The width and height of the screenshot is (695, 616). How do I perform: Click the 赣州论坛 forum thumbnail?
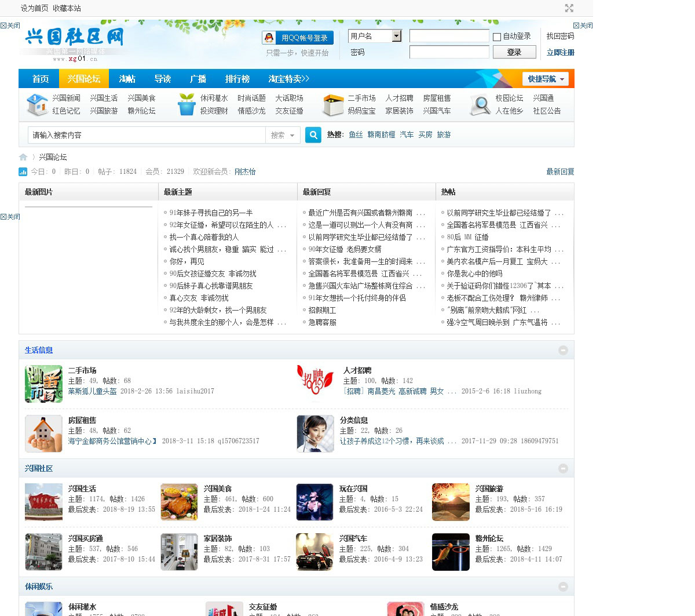451,552
